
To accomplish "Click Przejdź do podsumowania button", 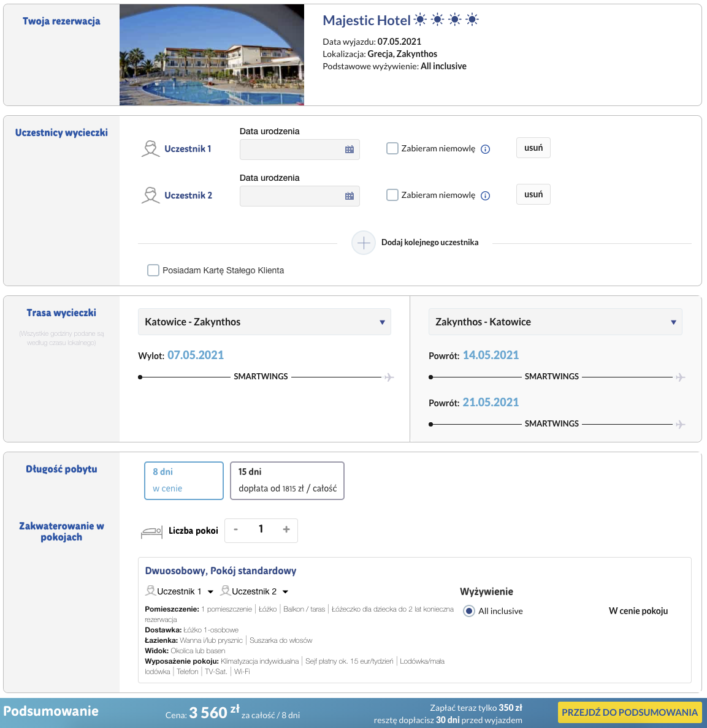I will coord(629,712).
